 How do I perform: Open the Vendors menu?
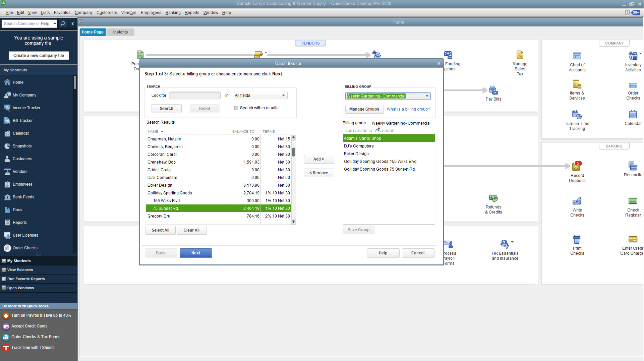coord(128,13)
